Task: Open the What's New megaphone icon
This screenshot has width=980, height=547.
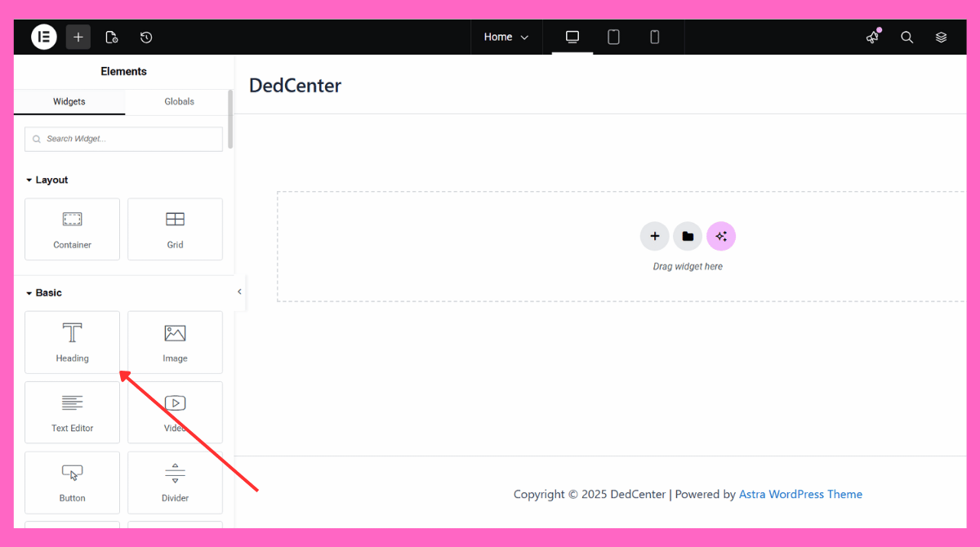Action: click(873, 37)
